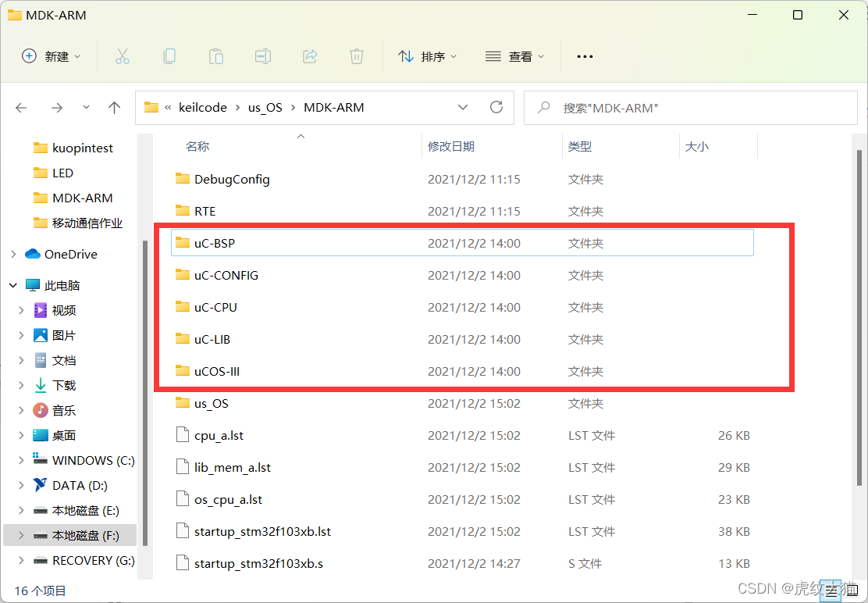Sort by the Name (名称) column header
Viewport: 868px width, 603px height.
pyautogui.click(x=197, y=146)
